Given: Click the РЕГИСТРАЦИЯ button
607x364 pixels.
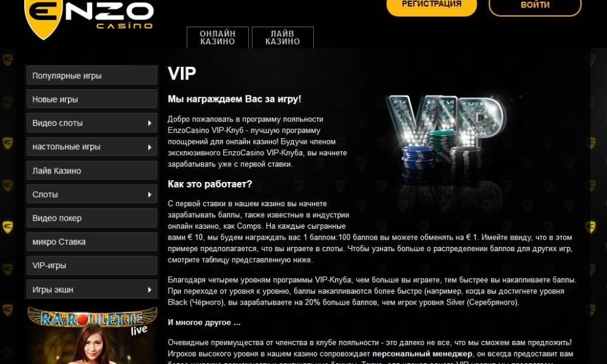Looking at the screenshot, I should pos(432,6).
